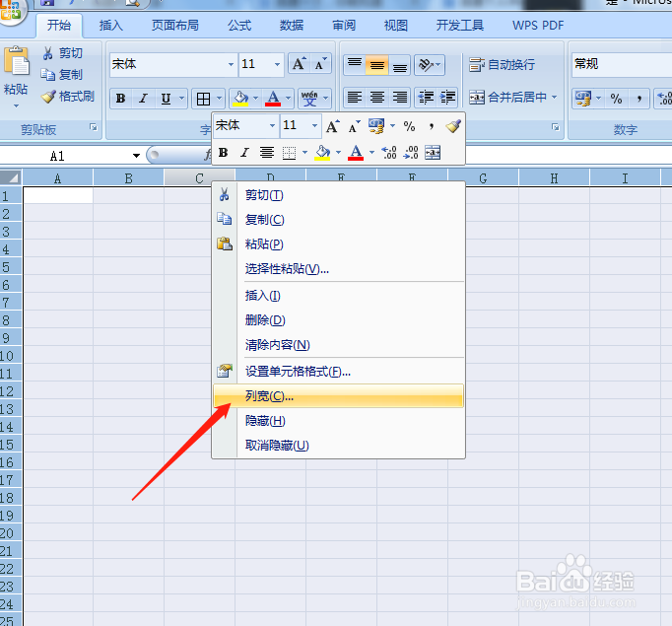Viewport: 672px width, 626px height.
Task: Increase font size in ribbon
Action: (x=300, y=64)
